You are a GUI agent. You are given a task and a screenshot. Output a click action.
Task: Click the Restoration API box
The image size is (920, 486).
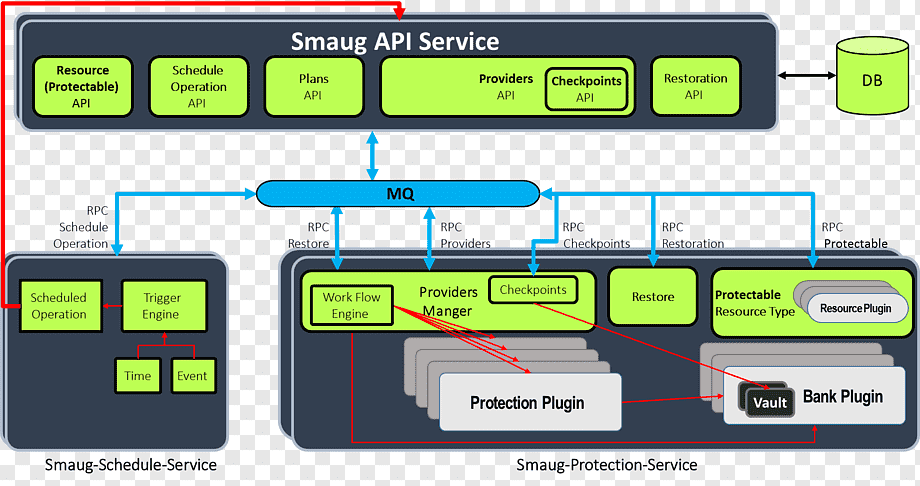[695, 86]
